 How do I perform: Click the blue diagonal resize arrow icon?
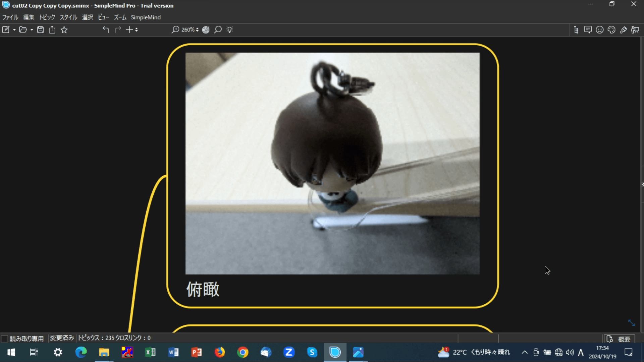(631, 323)
